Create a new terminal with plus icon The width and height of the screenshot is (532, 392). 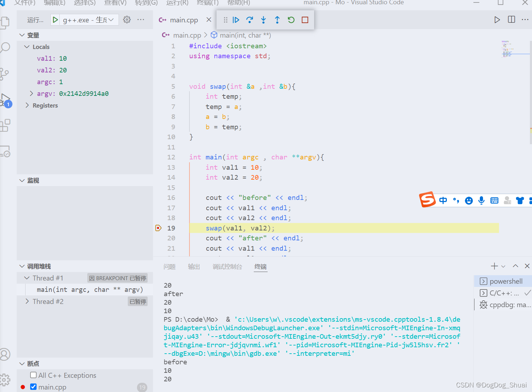[494, 266]
